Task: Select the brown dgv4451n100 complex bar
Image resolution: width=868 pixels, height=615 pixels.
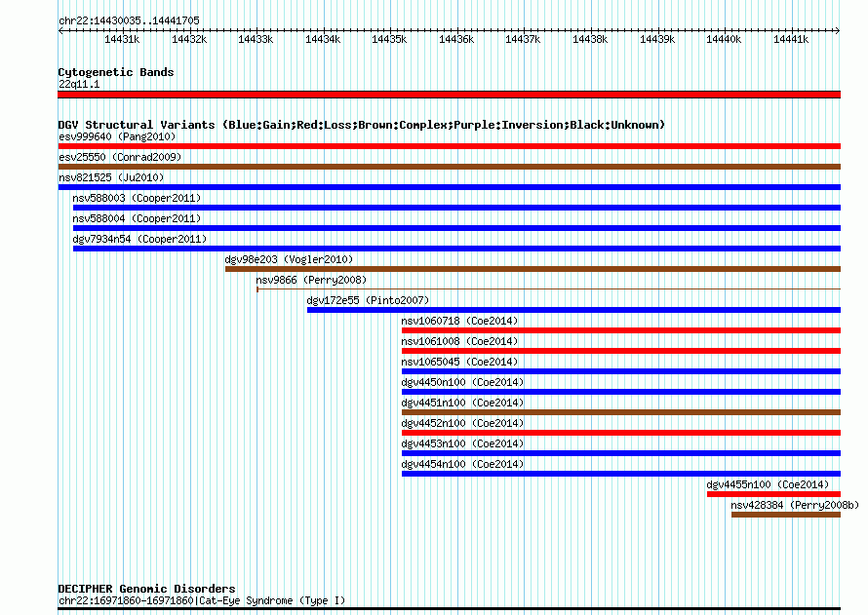Action: pyautogui.click(x=621, y=412)
